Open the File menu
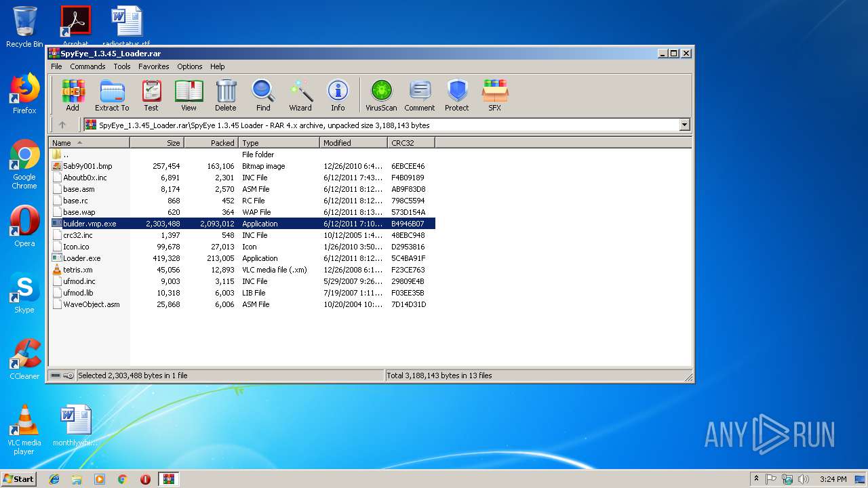The height and width of the screenshot is (488, 868). coord(56,66)
